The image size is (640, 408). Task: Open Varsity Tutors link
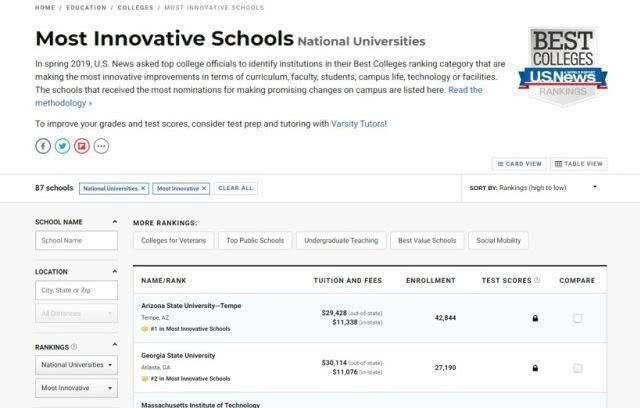pyautogui.click(x=358, y=124)
